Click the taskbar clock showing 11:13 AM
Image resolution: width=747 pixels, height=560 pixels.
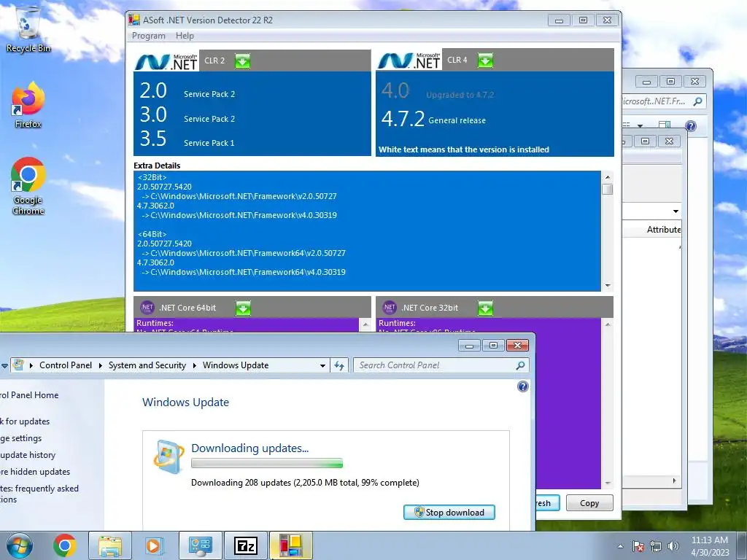click(710, 546)
